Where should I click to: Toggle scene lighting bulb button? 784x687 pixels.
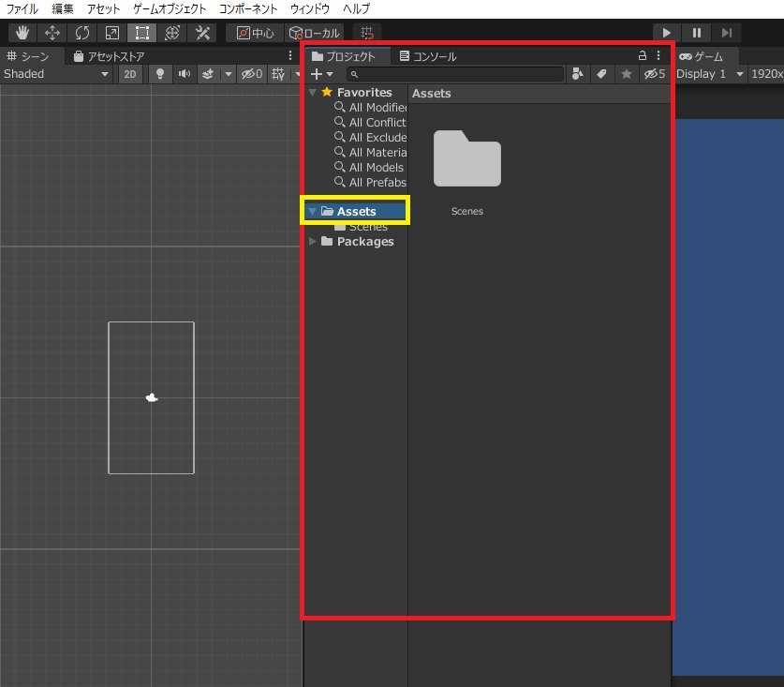point(160,74)
